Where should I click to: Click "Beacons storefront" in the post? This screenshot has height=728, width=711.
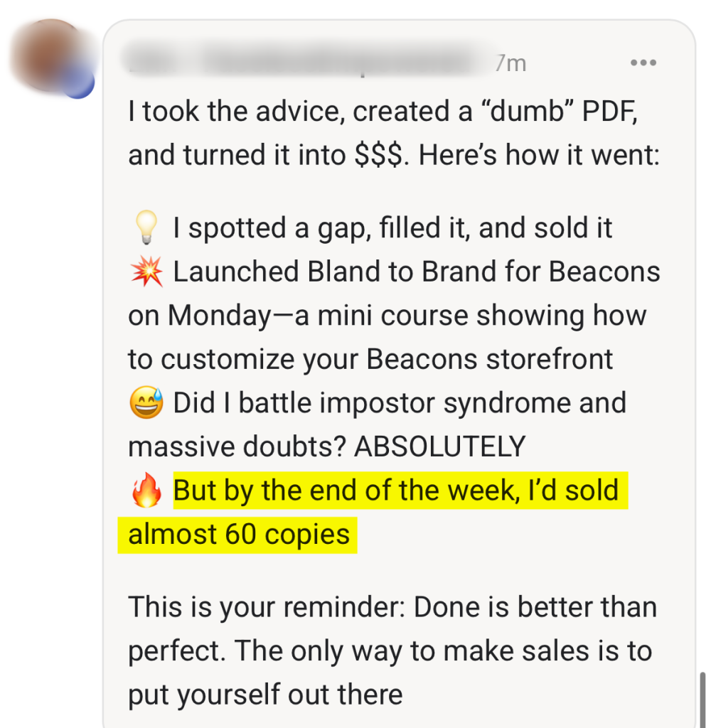point(489,360)
